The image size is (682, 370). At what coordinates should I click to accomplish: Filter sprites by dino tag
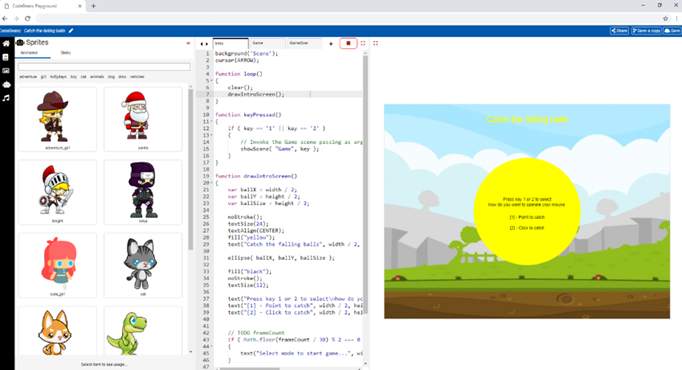click(122, 77)
